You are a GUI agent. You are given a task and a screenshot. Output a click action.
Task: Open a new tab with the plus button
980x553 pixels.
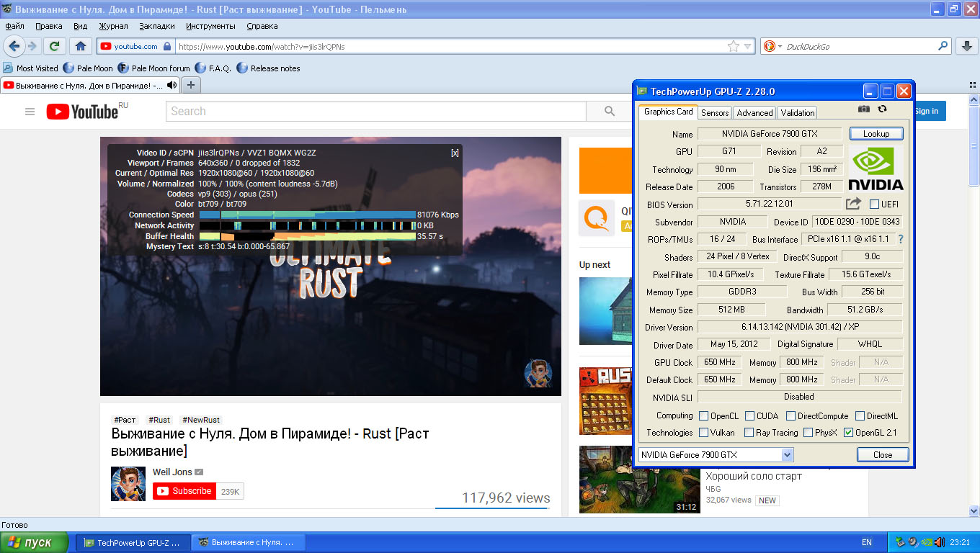[191, 85]
